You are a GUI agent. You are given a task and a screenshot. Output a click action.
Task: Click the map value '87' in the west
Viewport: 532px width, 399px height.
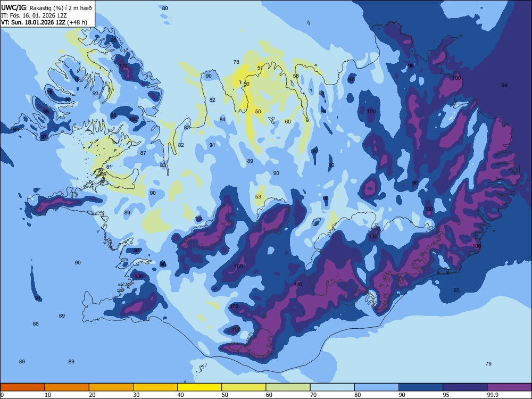[x=143, y=153]
